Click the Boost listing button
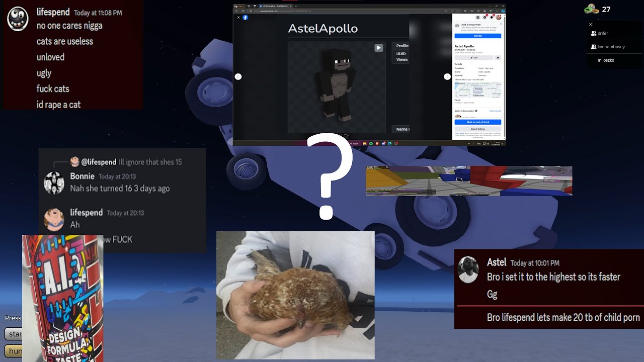Screen dimensions: 644x362 pos(478,129)
